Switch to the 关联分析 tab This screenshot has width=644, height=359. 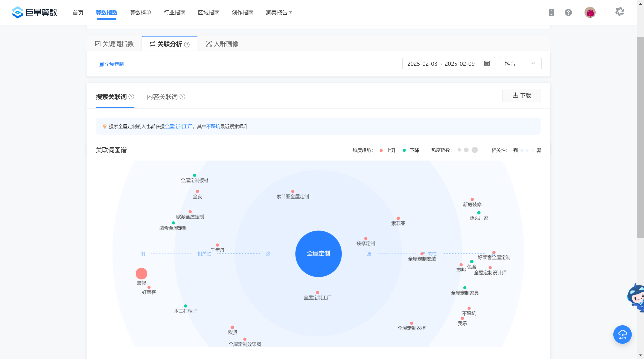click(169, 44)
